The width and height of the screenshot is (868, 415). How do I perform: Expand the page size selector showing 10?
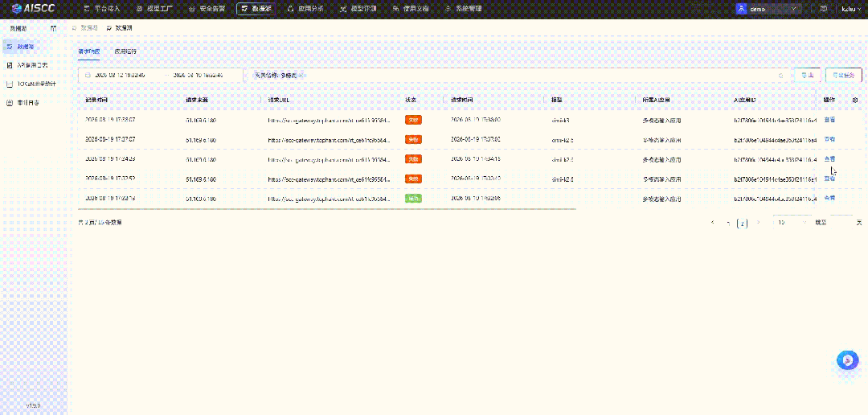pyautogui.click(x=792, y=222)
